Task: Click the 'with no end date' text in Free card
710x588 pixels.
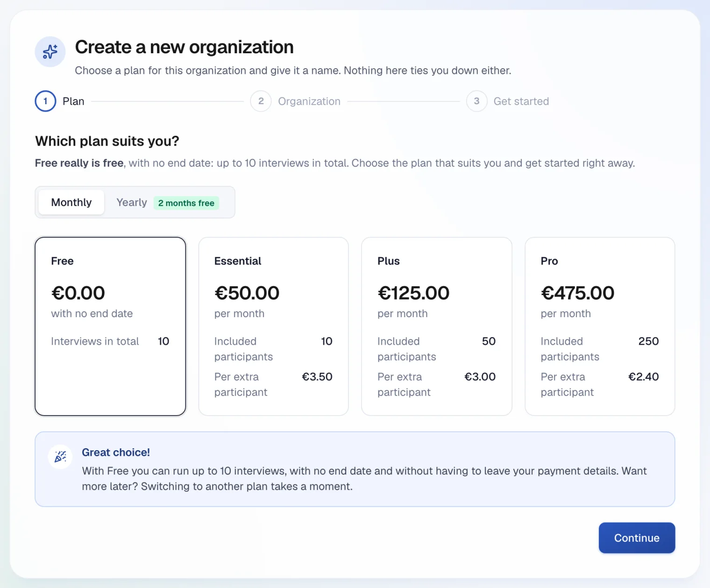Action: (x=92, y=313)
